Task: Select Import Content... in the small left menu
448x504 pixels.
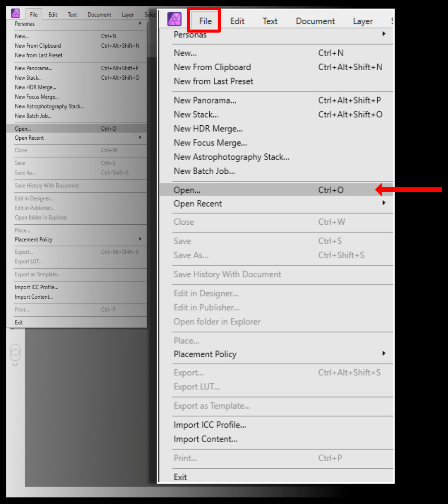Action: [x=77, y=297]
